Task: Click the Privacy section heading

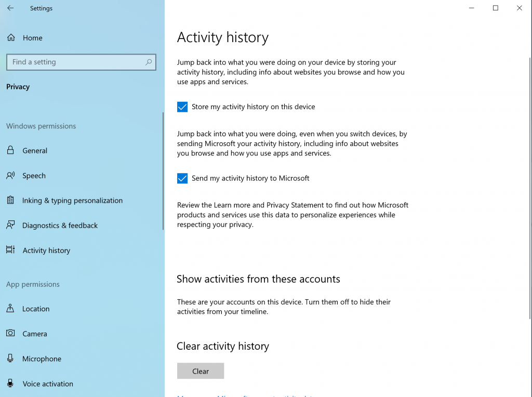Action: [18, 87]
